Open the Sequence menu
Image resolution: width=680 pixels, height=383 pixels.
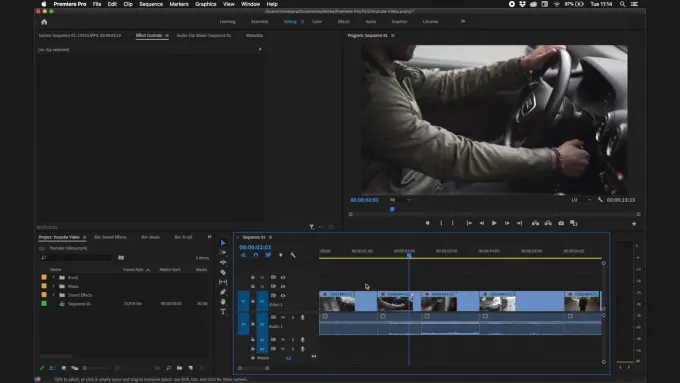pos(151,4)
